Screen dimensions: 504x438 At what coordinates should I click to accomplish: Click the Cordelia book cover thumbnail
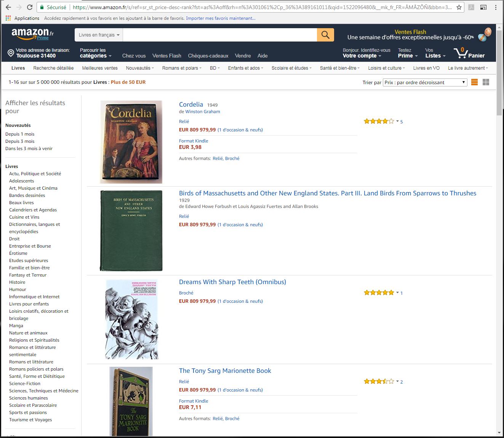point(131,142)
